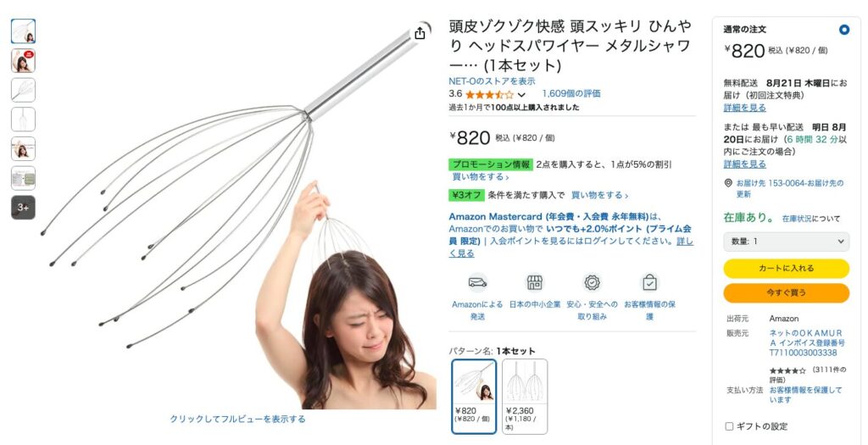Click the share icon above product image
The width and height of the screenshot is (868, 445).
[420, 33]
